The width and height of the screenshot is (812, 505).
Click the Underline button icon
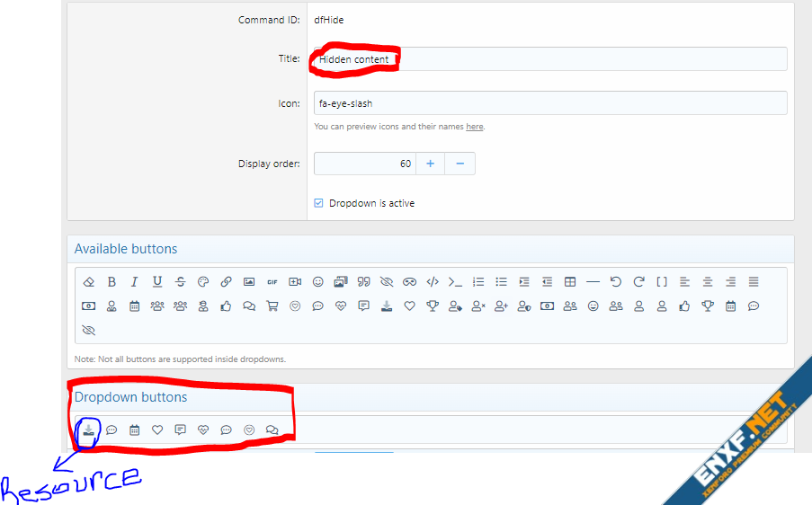[x=157, y=281]
